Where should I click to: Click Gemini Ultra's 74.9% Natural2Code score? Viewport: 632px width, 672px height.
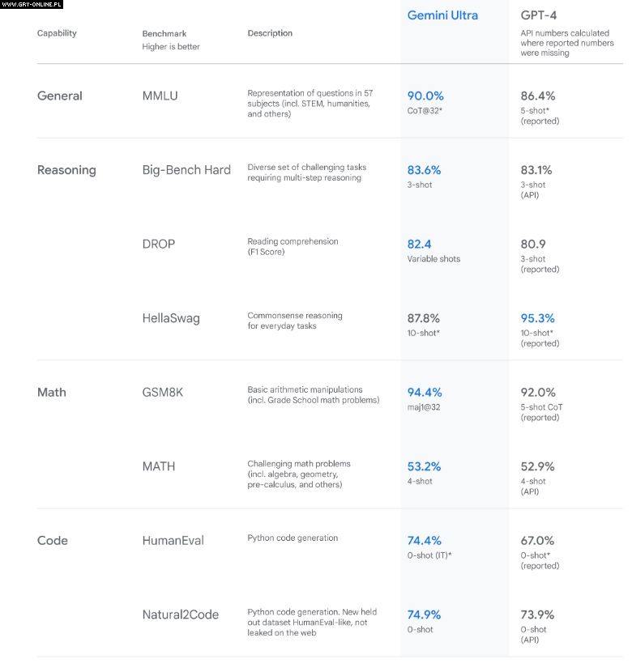(x=425, y=615)
